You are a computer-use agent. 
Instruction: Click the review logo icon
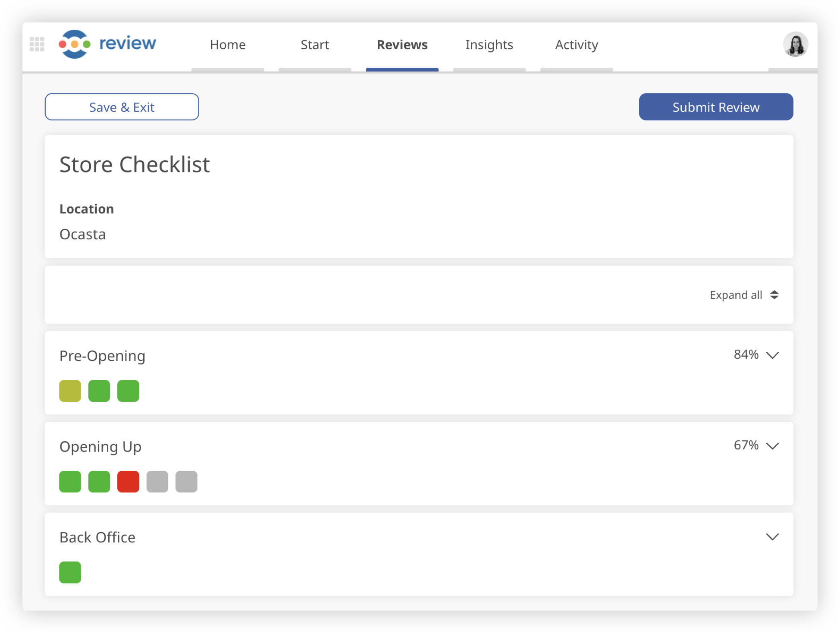pyautogui.click(x=75, y=44)
